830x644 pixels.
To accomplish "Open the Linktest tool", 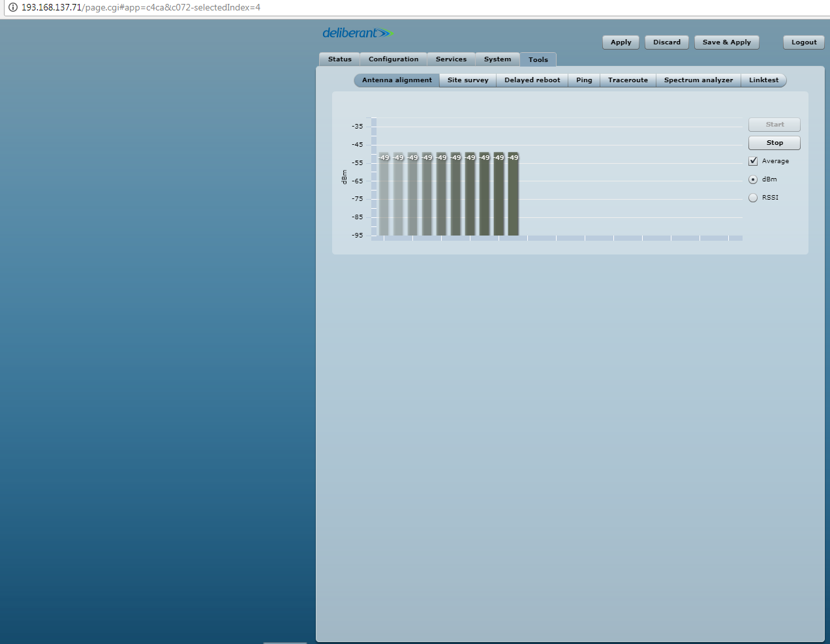I will pyautogui.click(x=763, y=80).
